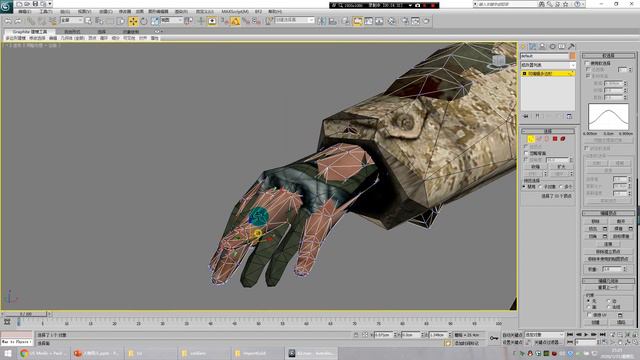Click the Pin Stack icon under modifier stack
This screenshot has height=360, width=640.
[526, 116]
